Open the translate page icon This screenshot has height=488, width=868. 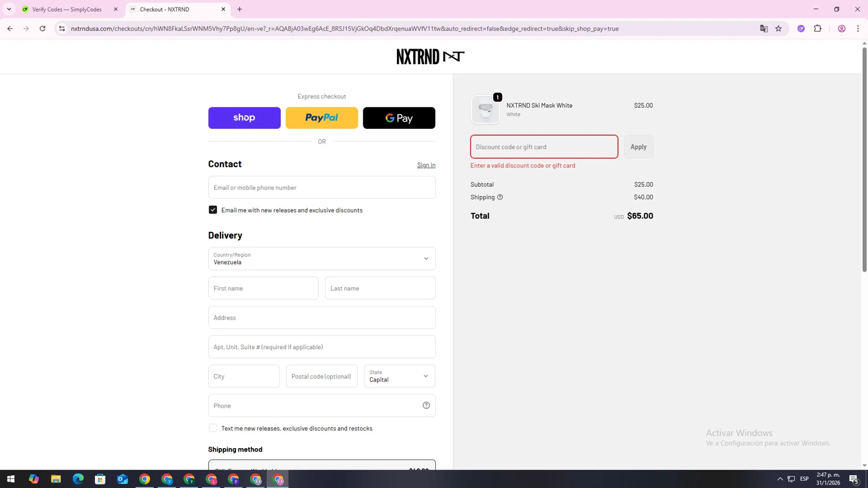pos(764,28)
